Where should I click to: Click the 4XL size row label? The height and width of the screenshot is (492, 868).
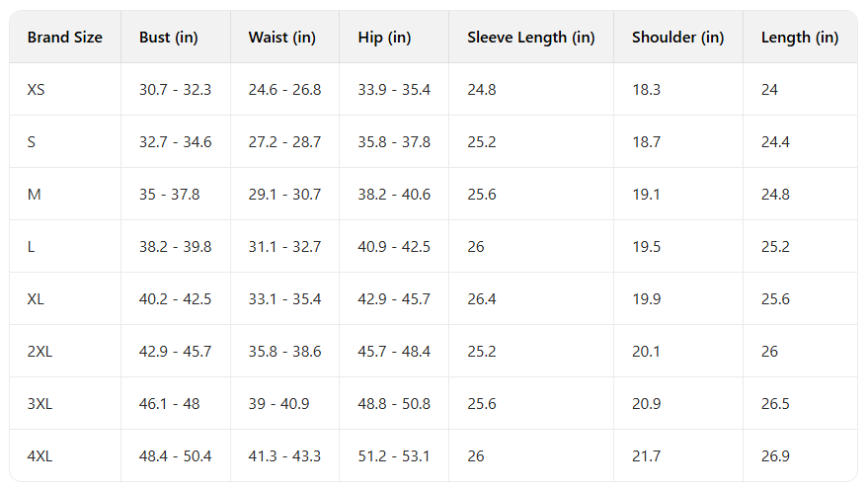coord(39,456)
